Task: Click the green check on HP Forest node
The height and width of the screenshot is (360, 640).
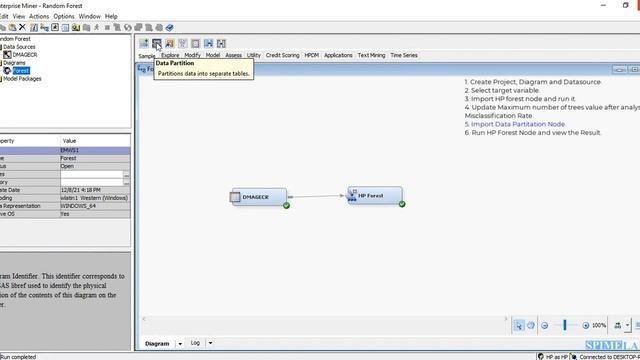Action: click(x=402, y=204)
